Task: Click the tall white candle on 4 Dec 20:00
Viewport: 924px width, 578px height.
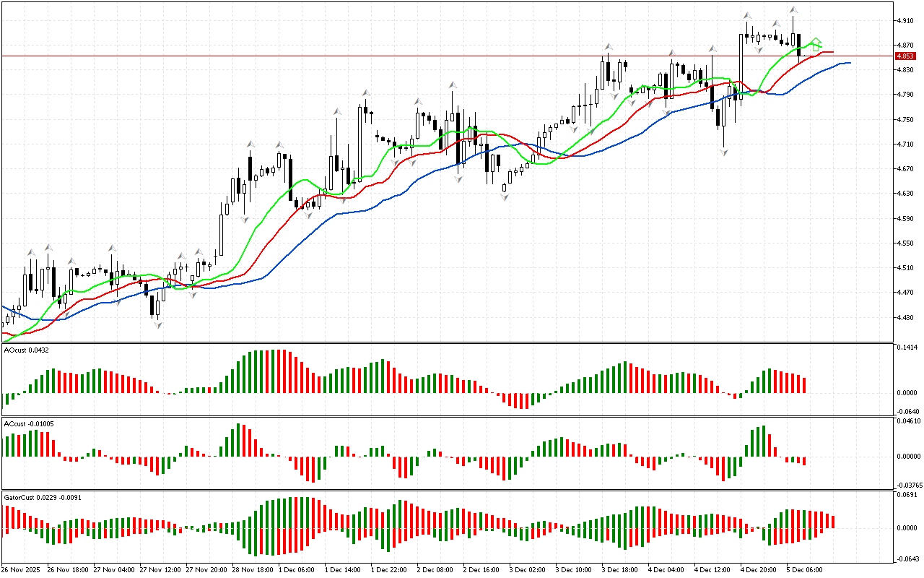Action: point(741,64)
